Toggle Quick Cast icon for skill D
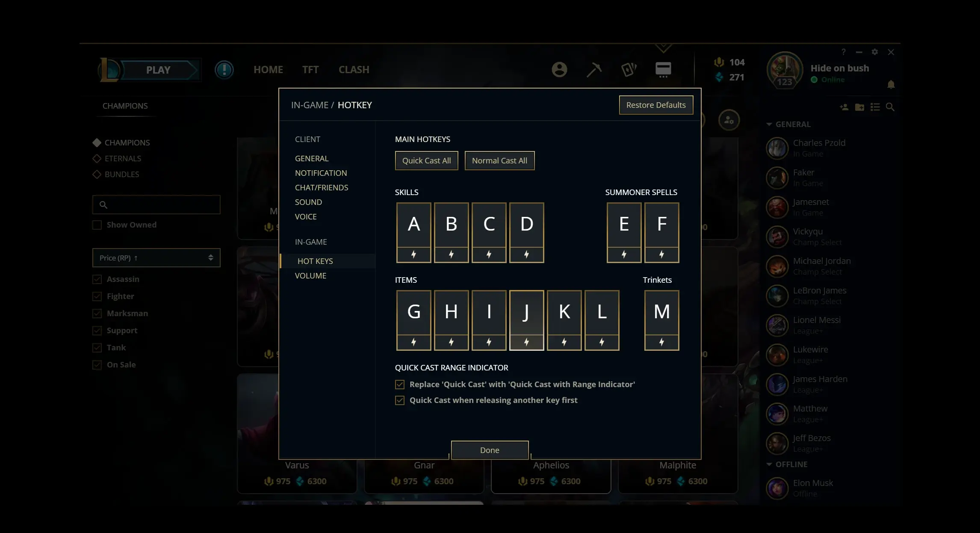Image resolution: width=980 pixels, height=533 pixels. [x=526, y=255]
